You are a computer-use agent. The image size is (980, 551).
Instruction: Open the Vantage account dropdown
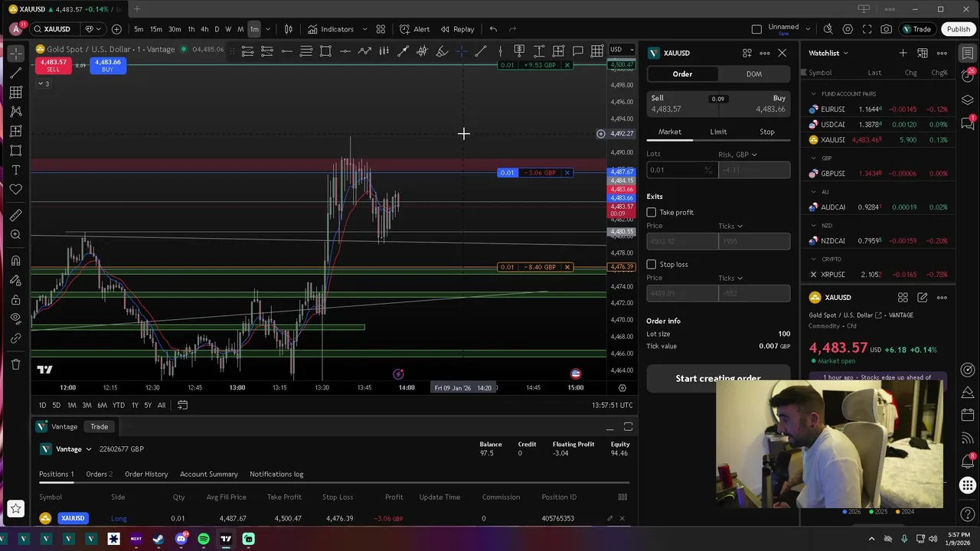(x=66, y=449)
